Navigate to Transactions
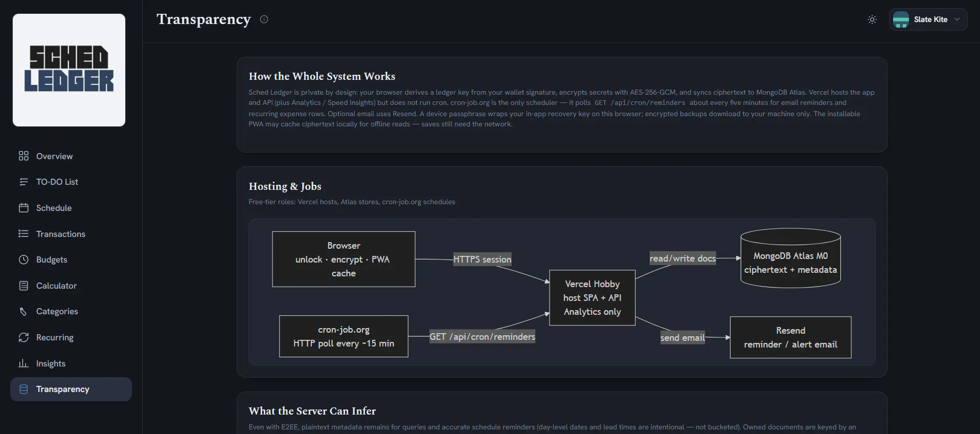 pyautogui.click(x=71, y=234)
